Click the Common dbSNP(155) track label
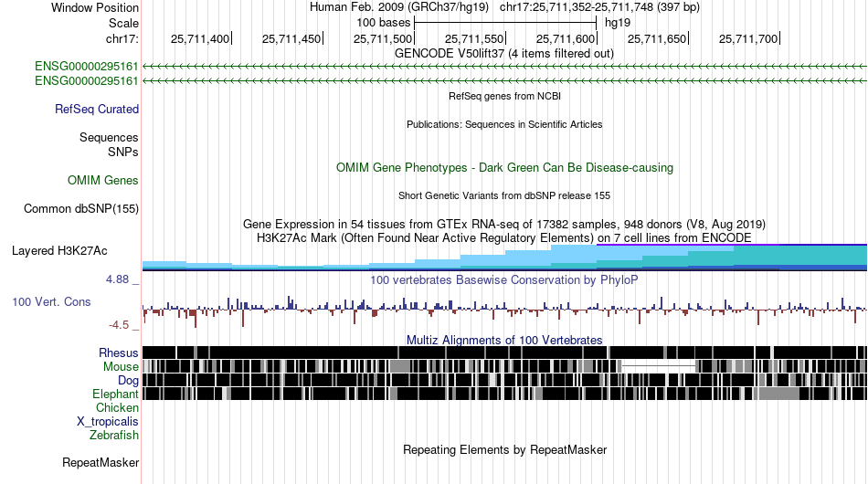868x484 pixels. (81, 208)
